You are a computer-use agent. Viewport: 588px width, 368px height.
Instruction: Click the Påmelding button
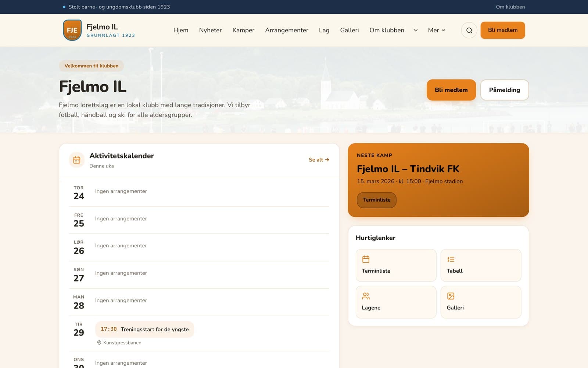504,90
